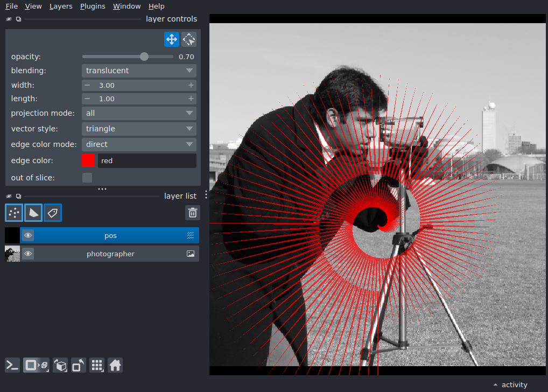Open the console terminal icon
This screenshot has height=392, width=548.
tap(12, 366)
